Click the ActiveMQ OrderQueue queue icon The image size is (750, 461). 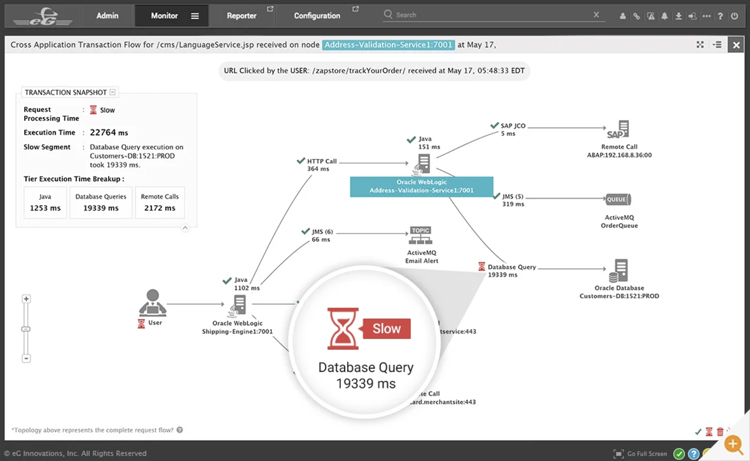(618, 199)
